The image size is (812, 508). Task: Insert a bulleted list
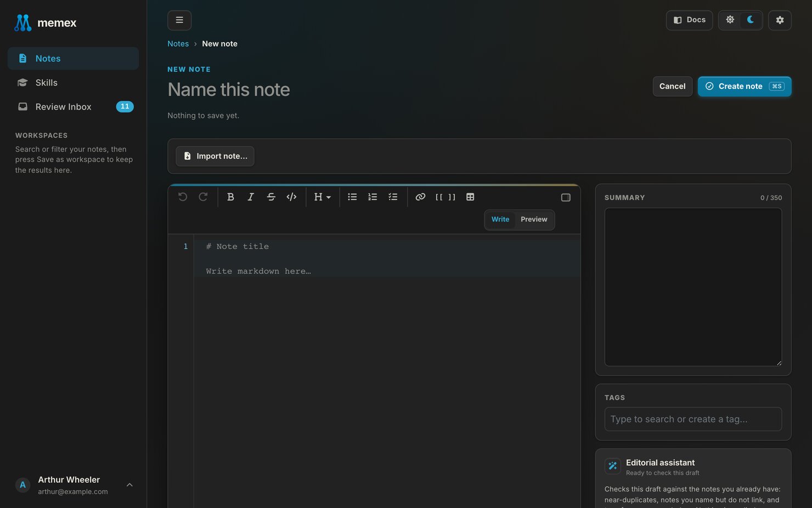pyautogui.click(x=352, y=197)
